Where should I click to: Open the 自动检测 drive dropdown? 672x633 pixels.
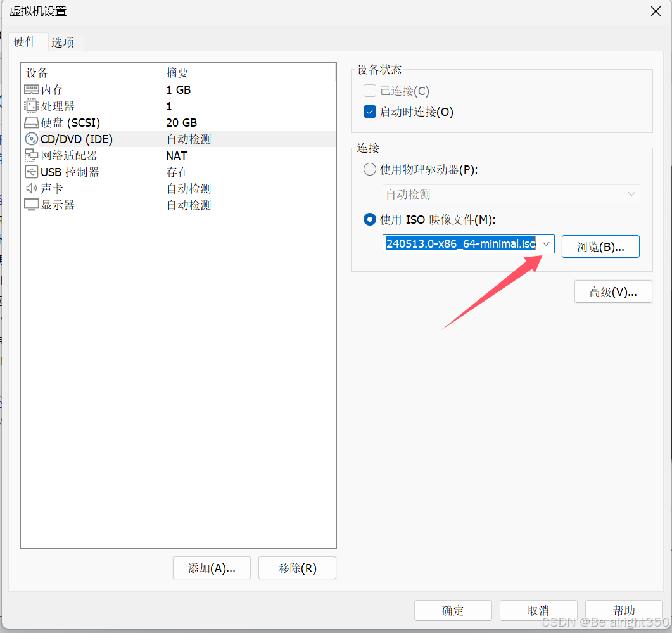[x=631, y=194]
